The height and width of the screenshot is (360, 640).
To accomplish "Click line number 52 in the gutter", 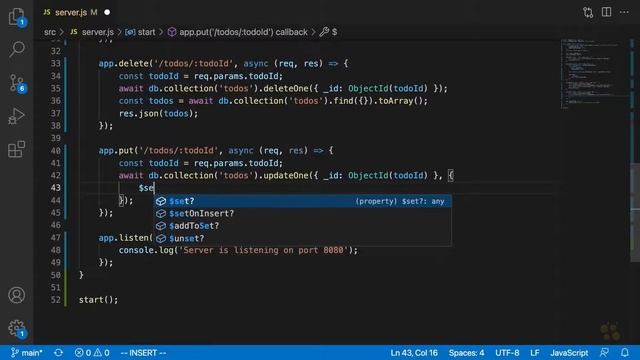I will tap(56, 300).
